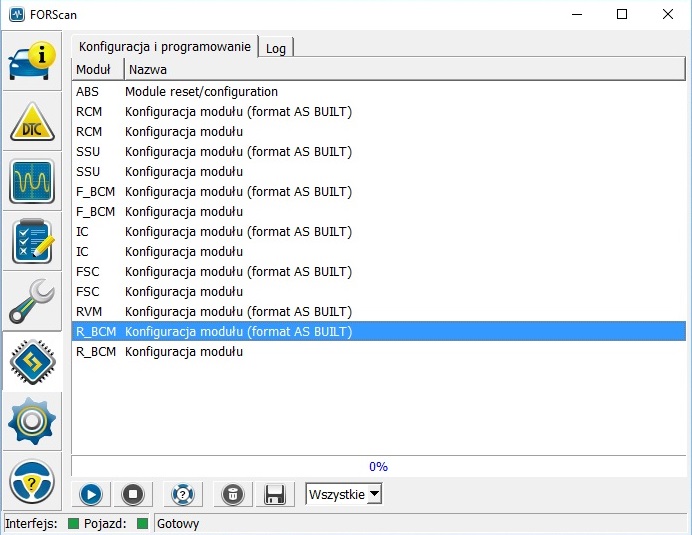Select ABS Module reset/configuration row

point(200,92)
